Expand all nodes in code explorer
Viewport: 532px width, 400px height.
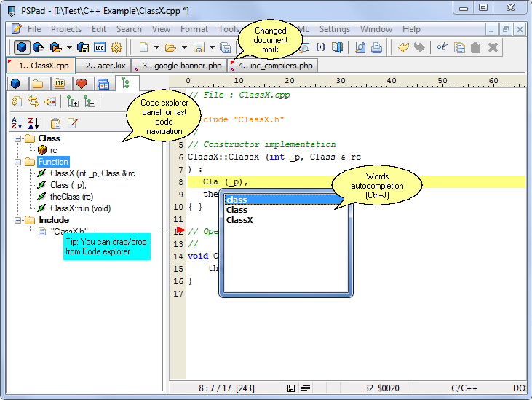click(x=72, y=102)
